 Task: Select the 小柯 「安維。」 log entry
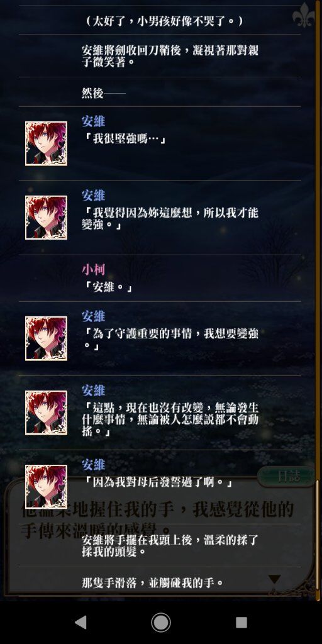(160, 279)
